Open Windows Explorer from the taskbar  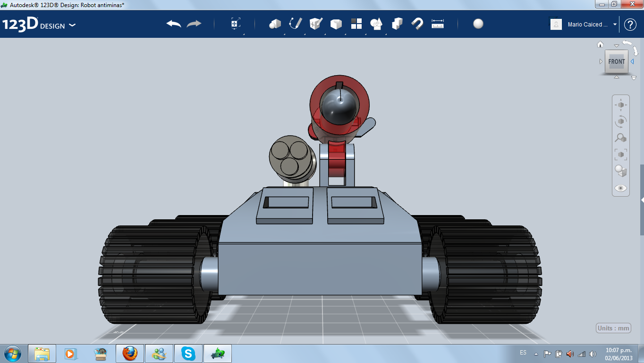point(42,354)
